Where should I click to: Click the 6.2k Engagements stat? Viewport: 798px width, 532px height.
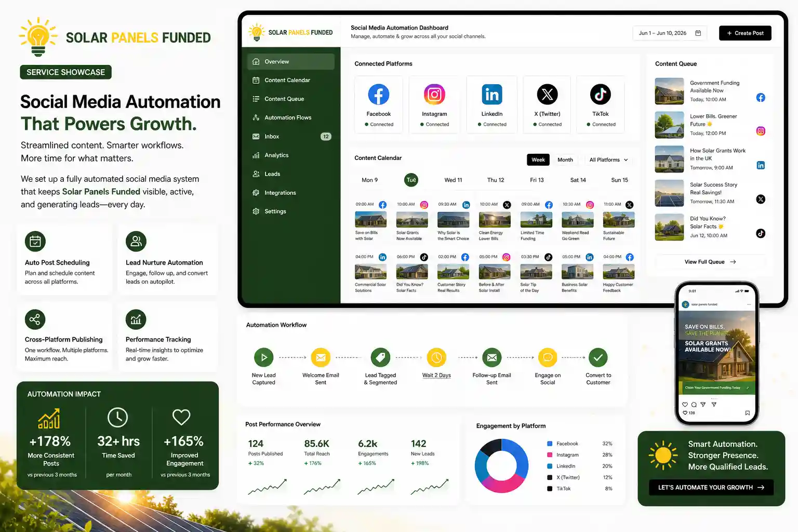tap(373, 453)
